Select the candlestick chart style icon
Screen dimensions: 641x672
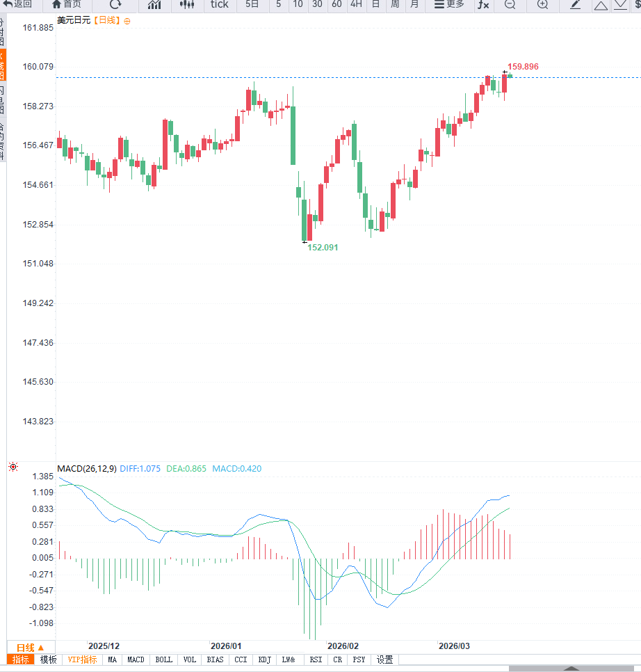[186, 4]
